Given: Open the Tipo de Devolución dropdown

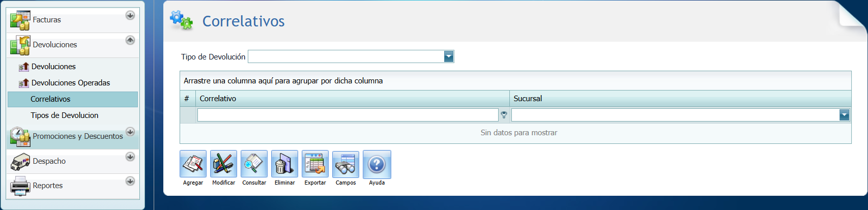Looking at the screenshot, I should tap(448, 56).
